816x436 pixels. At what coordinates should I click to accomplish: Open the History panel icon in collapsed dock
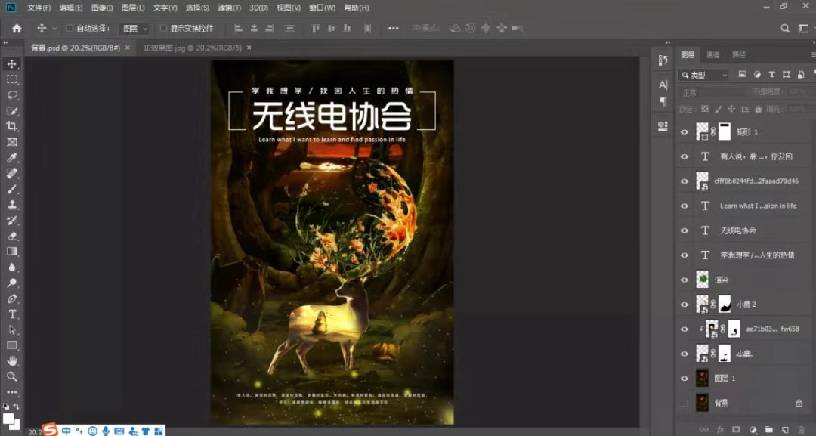662,60
